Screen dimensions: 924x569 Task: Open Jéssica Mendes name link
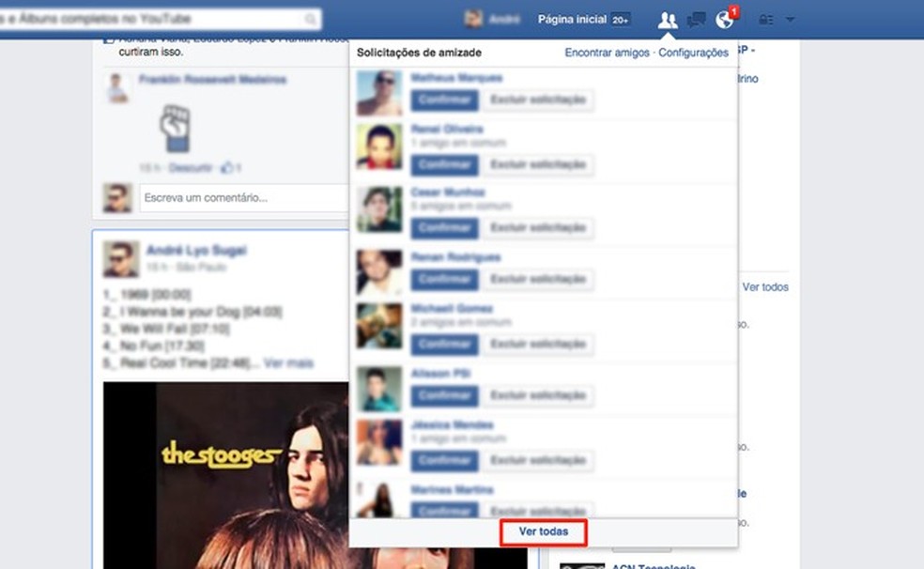(452, 424)
